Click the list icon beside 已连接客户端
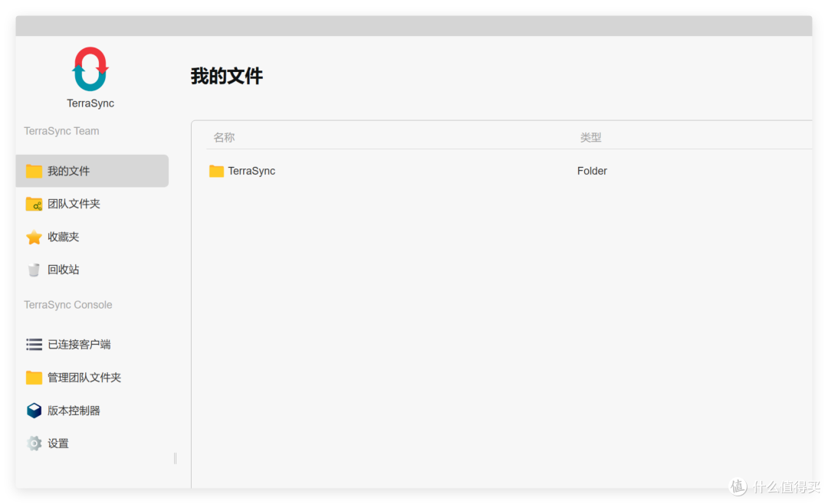Image resolution: width=828 pixels, height=504 pixels. (x=34, y=345)
